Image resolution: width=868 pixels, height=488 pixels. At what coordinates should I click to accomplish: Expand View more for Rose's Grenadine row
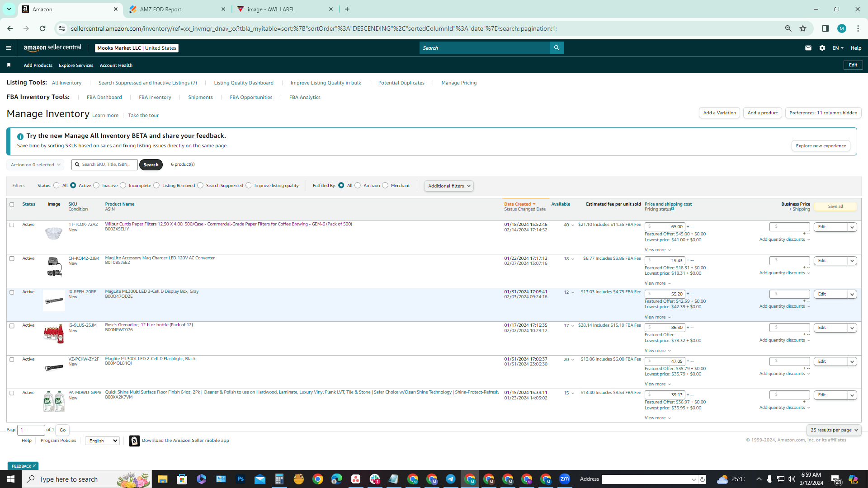[658, 351]
